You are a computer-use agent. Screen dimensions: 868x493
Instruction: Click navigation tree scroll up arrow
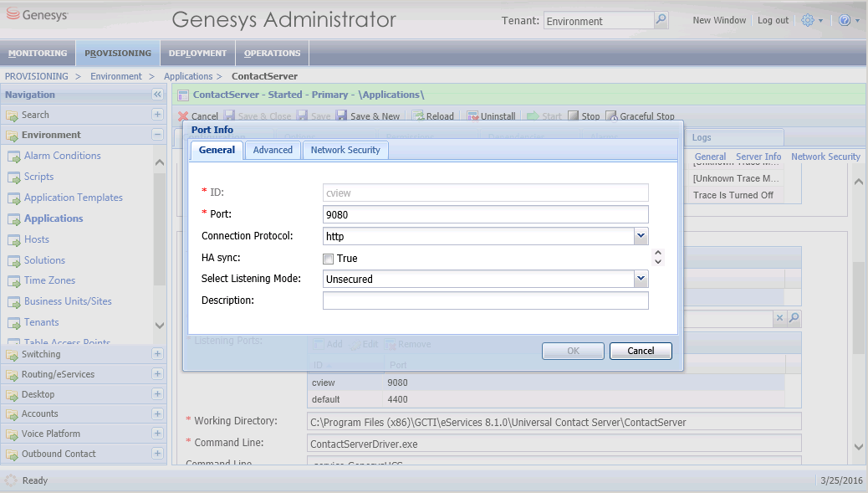[x=160, y=162]
